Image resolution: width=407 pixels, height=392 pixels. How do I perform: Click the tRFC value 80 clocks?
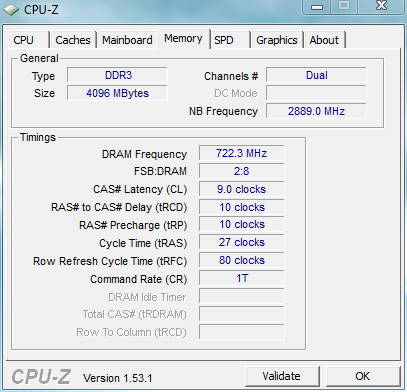point(242,260)
